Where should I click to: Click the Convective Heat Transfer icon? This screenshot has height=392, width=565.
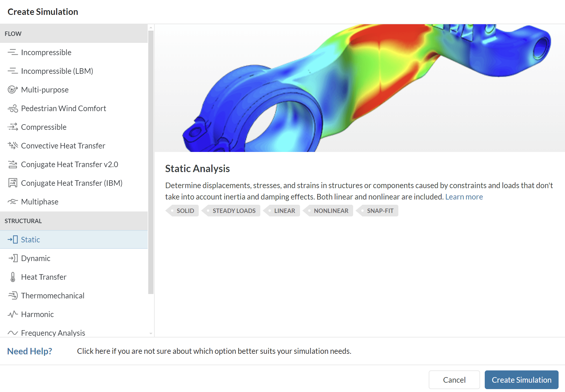[13, 146]
